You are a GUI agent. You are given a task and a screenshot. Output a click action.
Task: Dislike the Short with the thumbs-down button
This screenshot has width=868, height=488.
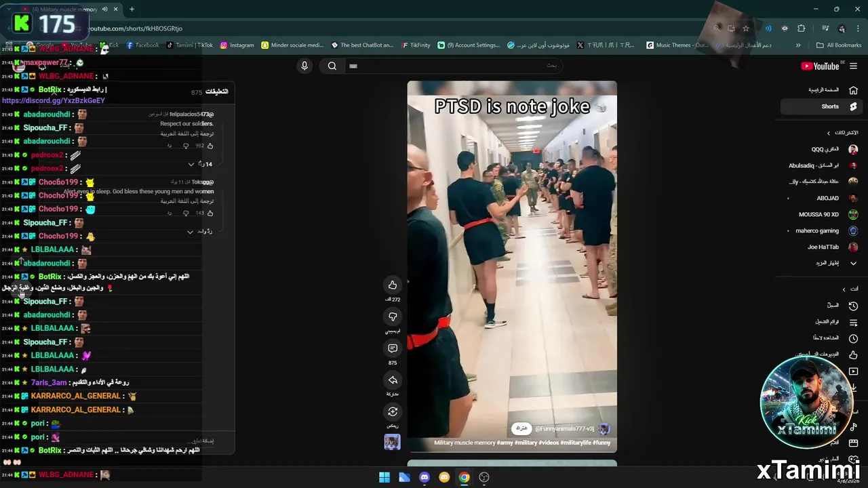pos(393,317)
